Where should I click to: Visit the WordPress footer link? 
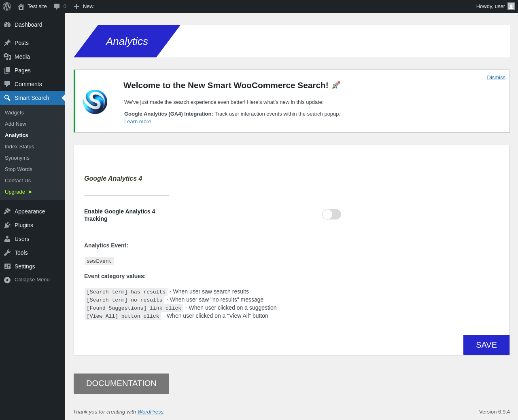pyautogui.click(x=151, y=412)
